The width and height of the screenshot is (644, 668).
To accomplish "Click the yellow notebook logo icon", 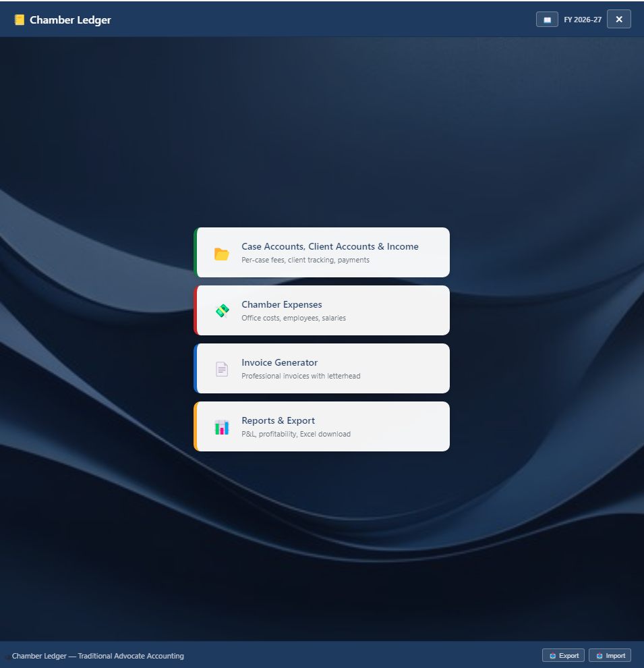I will (19, 20).
